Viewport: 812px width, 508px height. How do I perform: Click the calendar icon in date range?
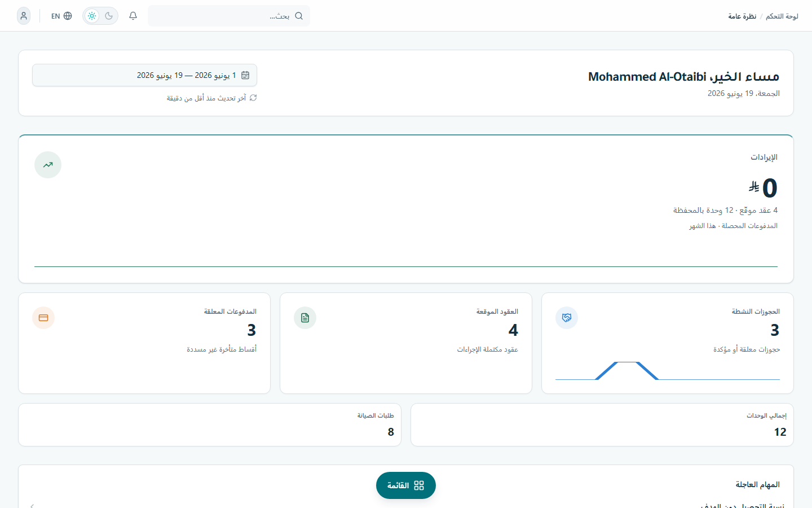(245, 75)
